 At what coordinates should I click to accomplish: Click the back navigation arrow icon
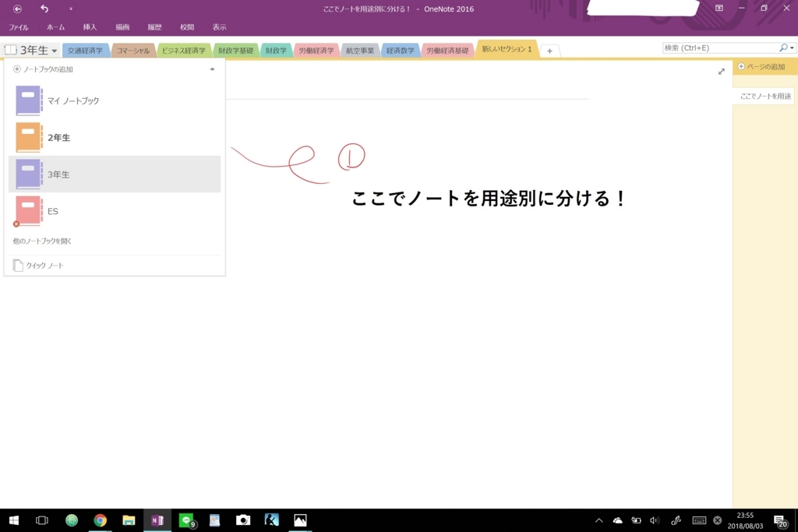[x=17, y=9]
